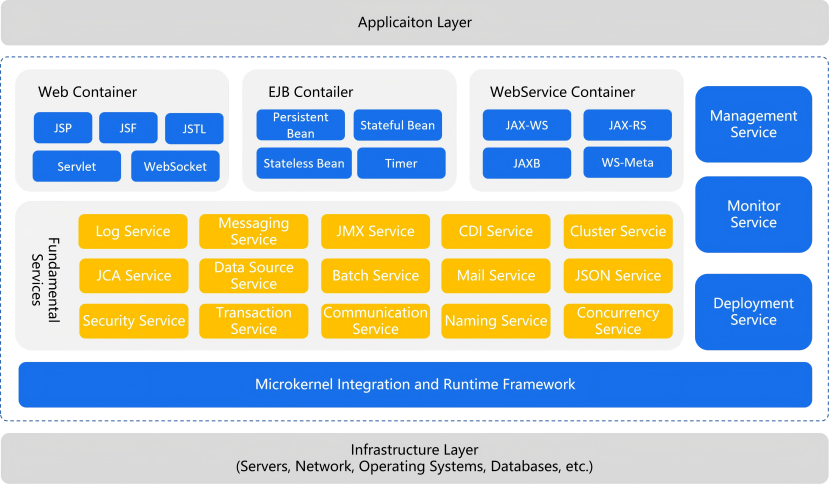
Task: Click the Cluster Servcie box
Action: coord(618,231)
